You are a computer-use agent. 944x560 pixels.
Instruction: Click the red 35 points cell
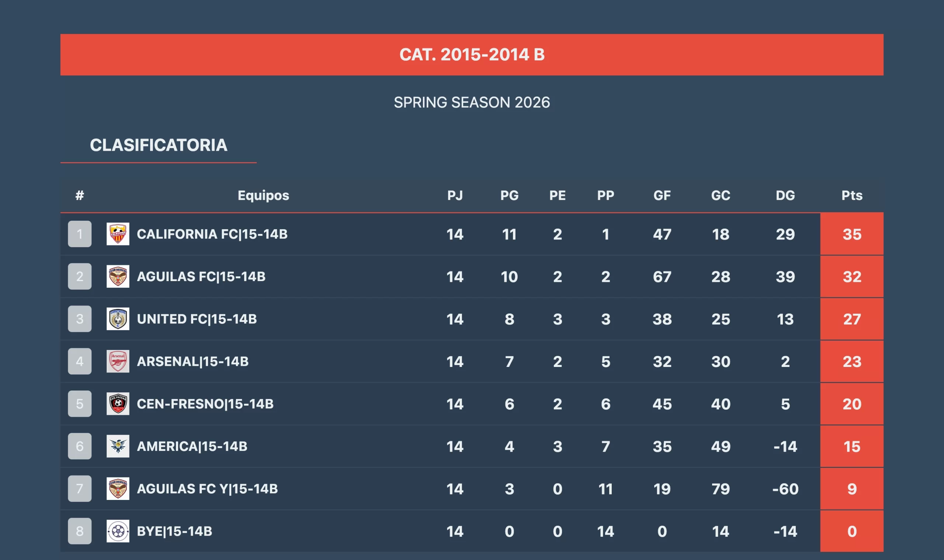[852, 234]
